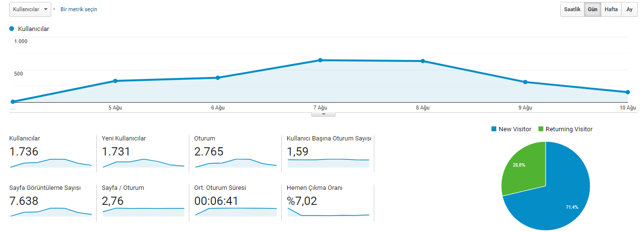
Task: Click the 7 Ağu data point
Action: point(320,60)
